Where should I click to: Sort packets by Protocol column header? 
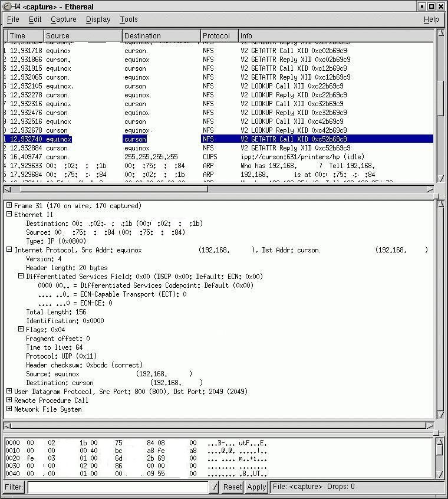coord(219,36)
